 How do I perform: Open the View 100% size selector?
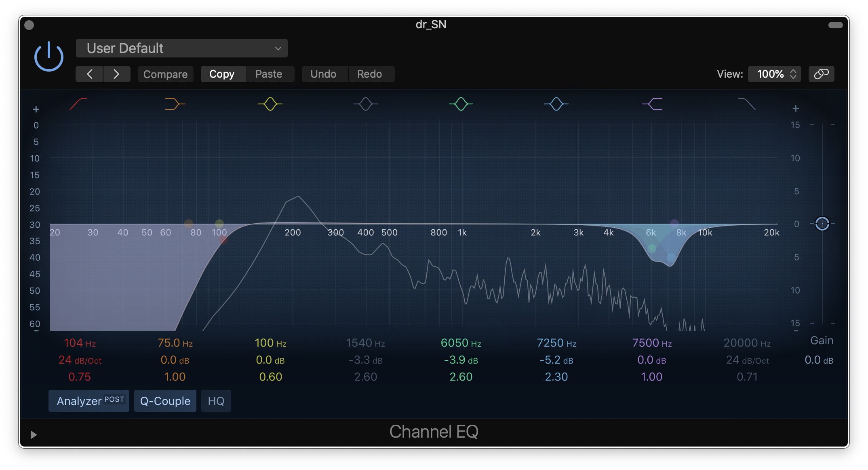click(x=774, y=74)
